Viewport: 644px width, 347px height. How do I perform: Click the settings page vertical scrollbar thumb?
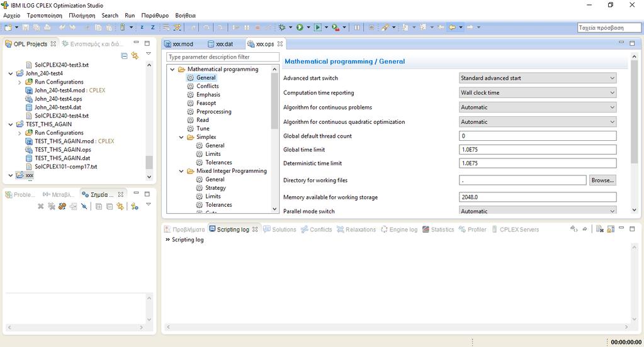(x=634, y=113)
